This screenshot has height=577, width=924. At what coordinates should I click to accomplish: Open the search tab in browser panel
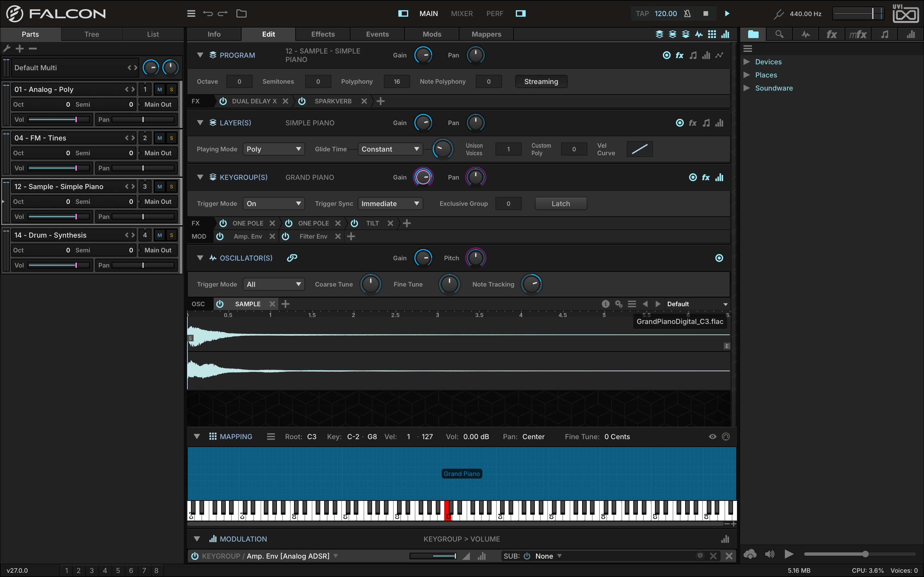[779, 34]
